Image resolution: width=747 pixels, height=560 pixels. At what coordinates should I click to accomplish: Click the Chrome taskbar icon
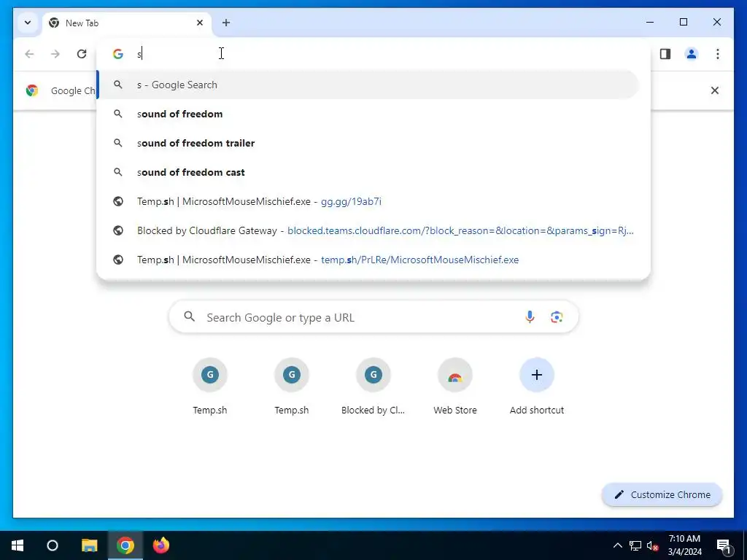[x=125, y=545]
